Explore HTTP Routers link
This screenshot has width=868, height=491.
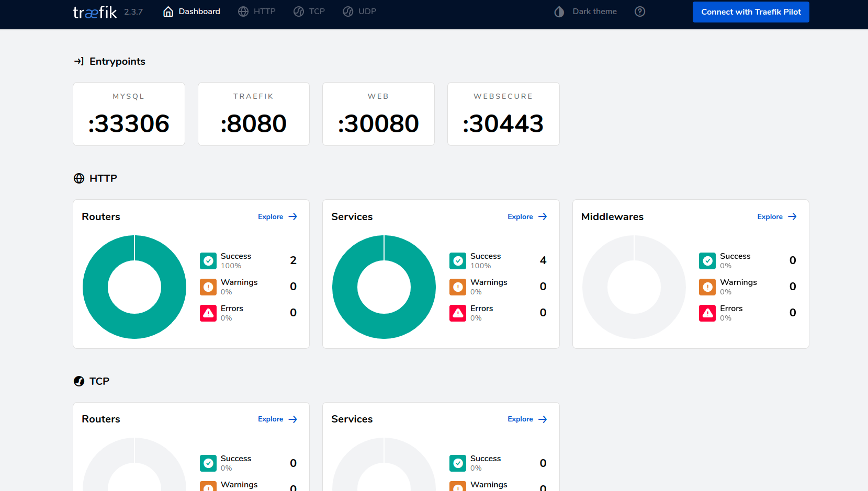pos(270,216)
